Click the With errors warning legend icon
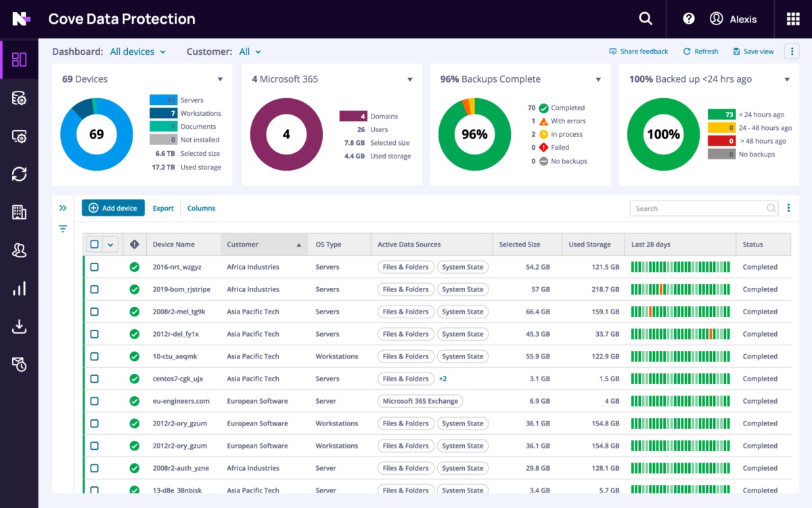 [543, 121]
